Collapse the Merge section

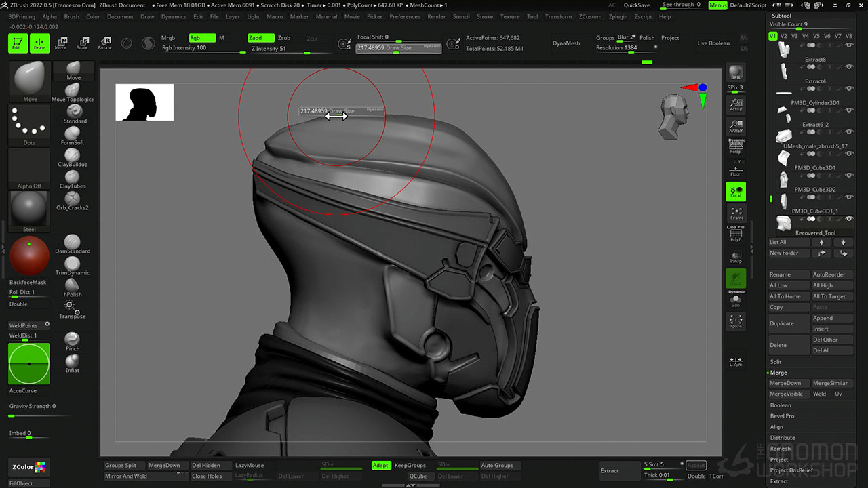point(778,373)
